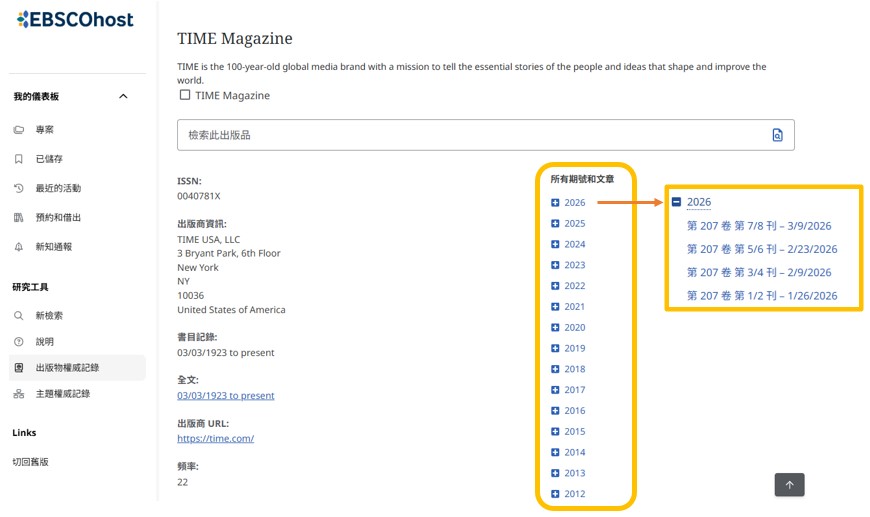Collapse the expanded 2026 year list

pos(676,202)
